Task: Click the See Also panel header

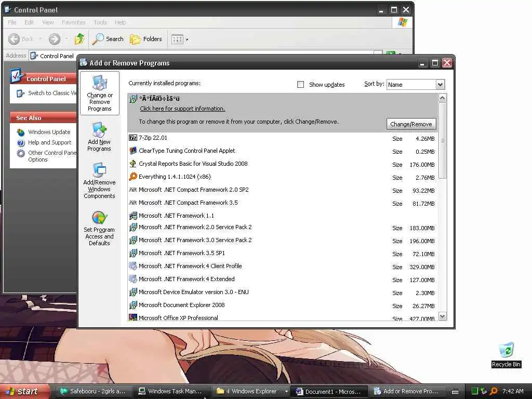Action: click(x=44, y=118)
